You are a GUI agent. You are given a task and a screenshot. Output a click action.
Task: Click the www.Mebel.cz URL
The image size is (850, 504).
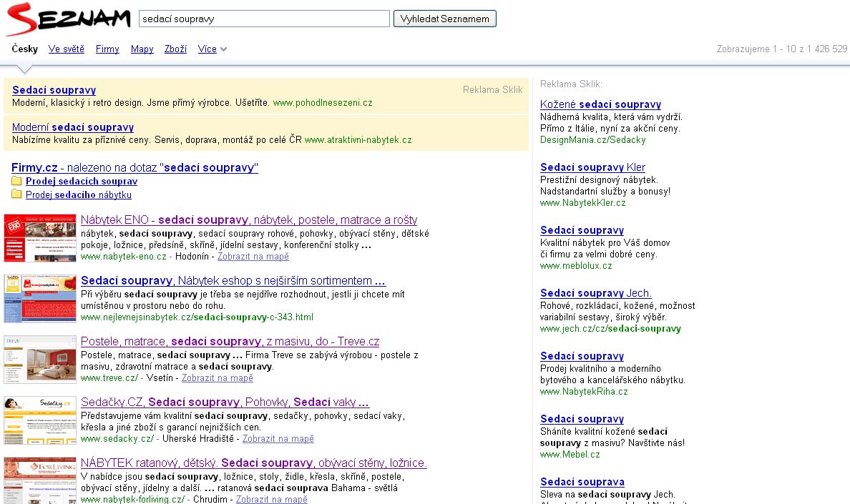tap(570, 454)
